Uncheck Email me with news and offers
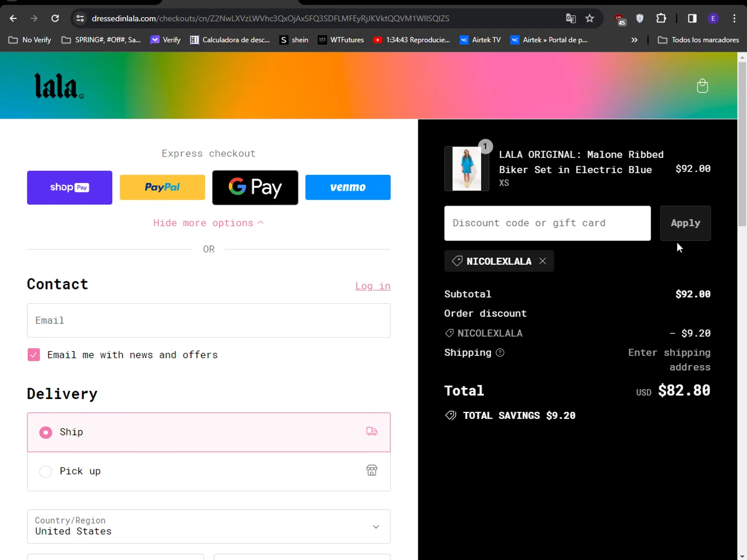The width and height of the screenshot is (747, 560). 33,355
